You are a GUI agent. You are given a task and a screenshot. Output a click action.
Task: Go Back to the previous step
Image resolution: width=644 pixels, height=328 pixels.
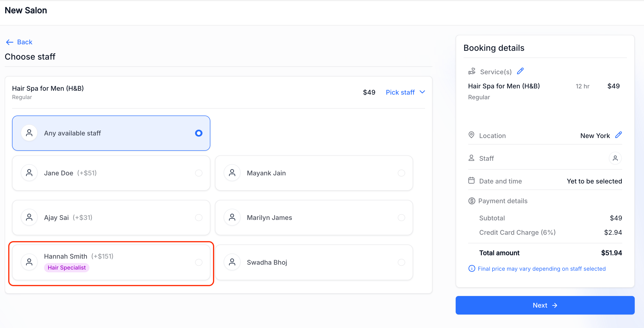(x=19, y=42)
